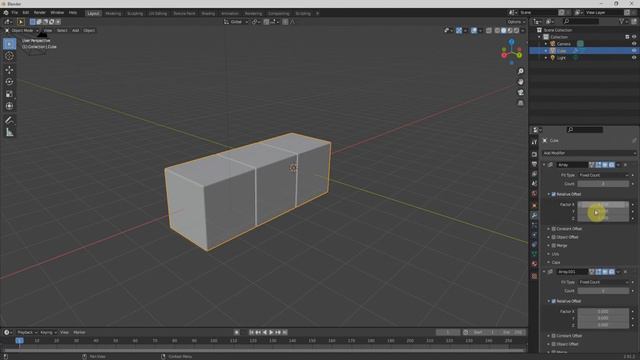Open the Modifier properties wrench tab
This screenshot has height=360, width=640.
pos(534,215)
